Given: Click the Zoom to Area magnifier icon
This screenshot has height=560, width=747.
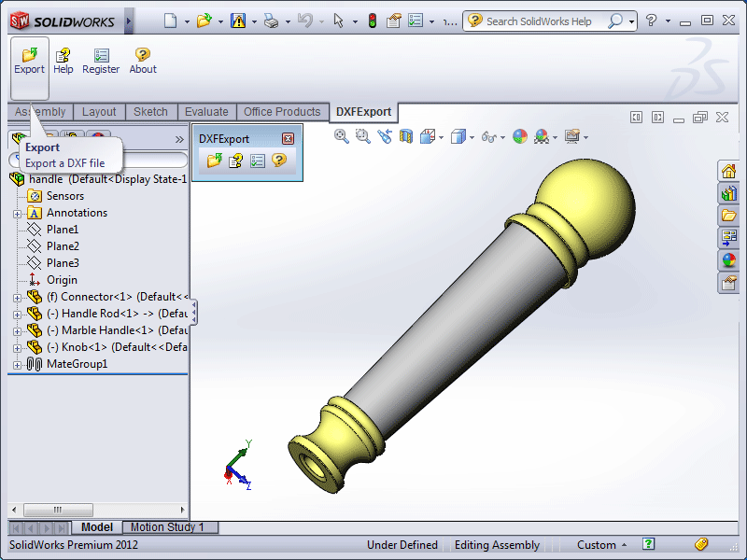Looking at the screenshot, I should (x=361, y=136).
